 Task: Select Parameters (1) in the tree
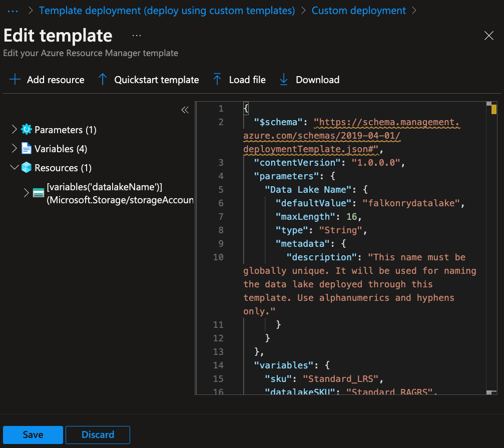[66, 130]
